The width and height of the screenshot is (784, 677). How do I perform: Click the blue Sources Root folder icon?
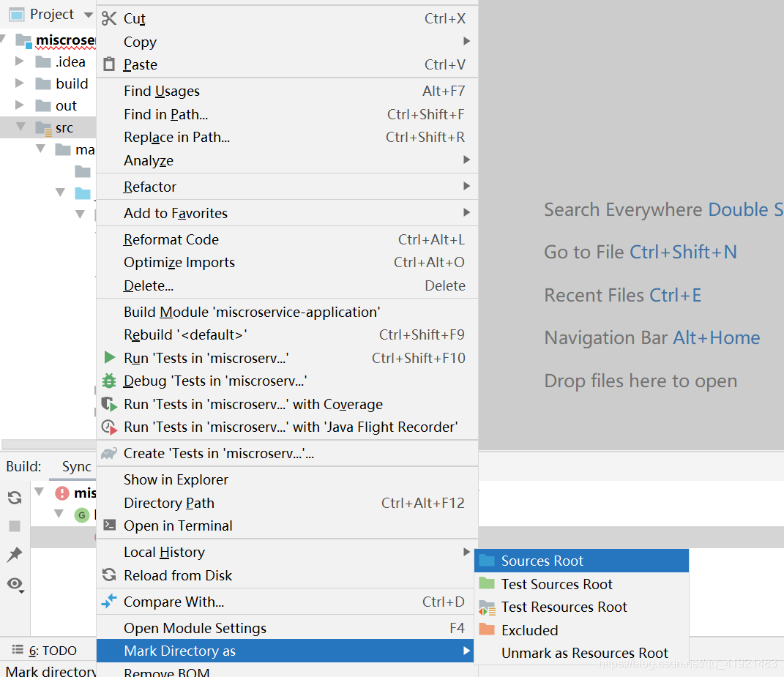tap(487, 560)
